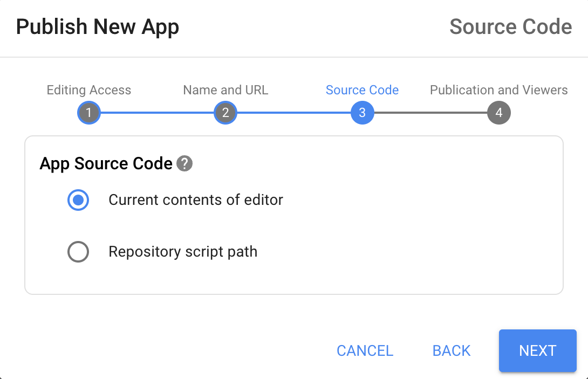This screenshot has height=379, width=588.
Task: Click the Publication and Viewers step label
Action: (x=498, y=90)
